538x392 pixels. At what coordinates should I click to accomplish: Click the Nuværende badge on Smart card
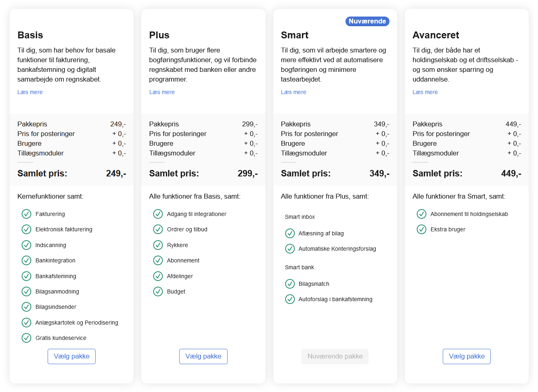click(367, 21)
